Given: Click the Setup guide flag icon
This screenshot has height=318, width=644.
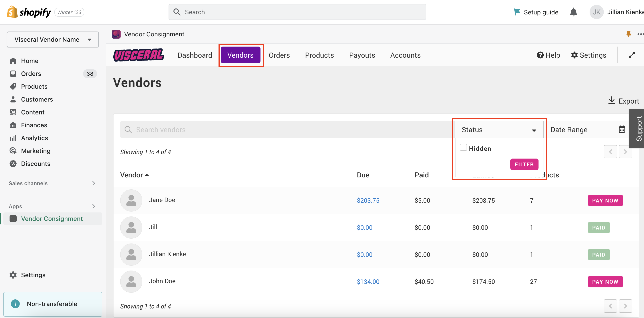Looking at the screenshot, I should tap(517, 12).
